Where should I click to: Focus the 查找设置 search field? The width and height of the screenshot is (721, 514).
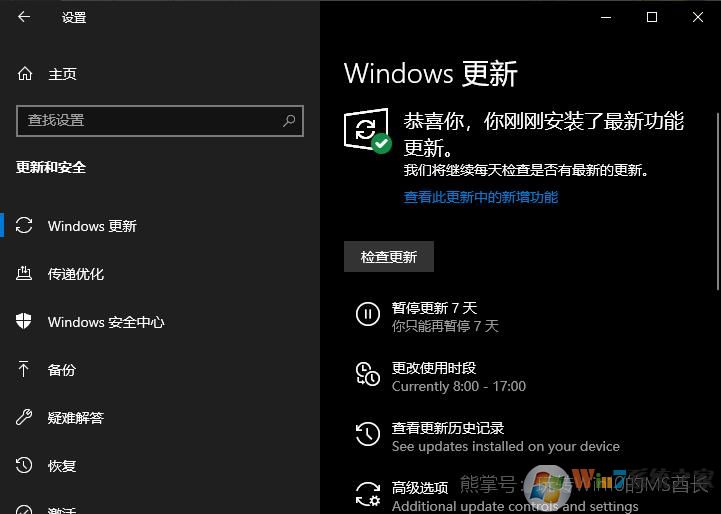pos(160,121)
